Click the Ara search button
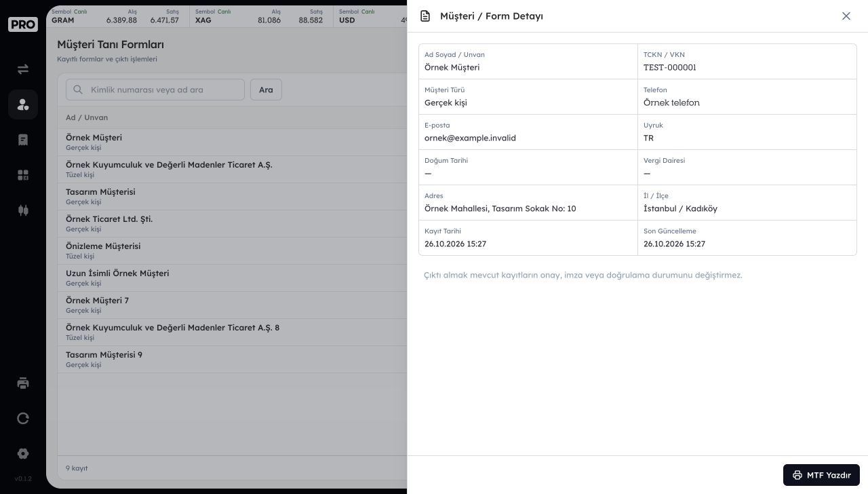Viewport: 868px width, 494px height. [x=266, y=90]
